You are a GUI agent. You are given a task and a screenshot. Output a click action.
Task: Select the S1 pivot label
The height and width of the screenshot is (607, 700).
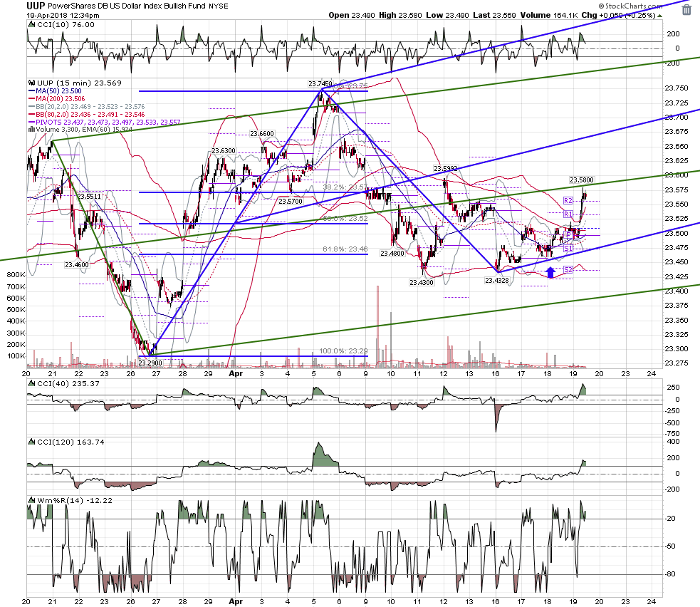568,249
